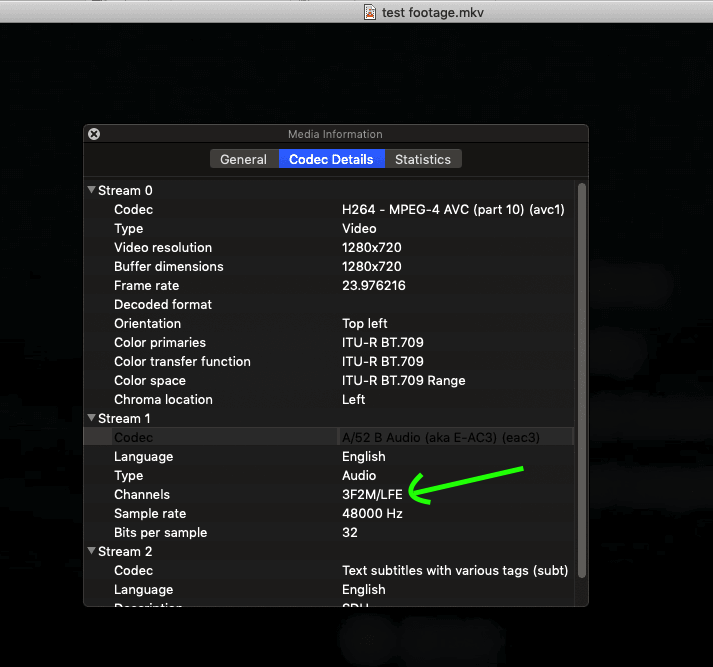Click the codec details vertical scrollbar

(582, 380)
